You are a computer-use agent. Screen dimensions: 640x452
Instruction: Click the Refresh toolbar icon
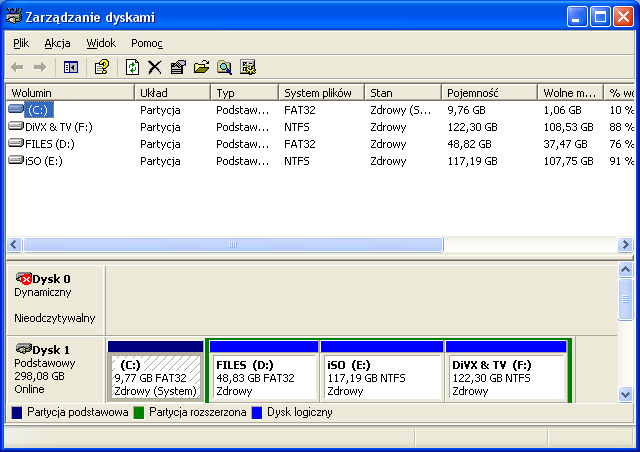[132, 67]
